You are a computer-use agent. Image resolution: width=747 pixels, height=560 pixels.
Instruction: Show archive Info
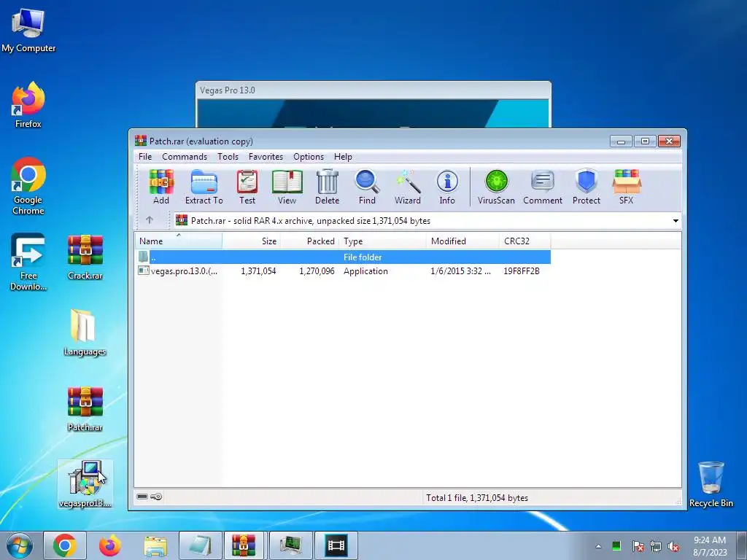(447, 187)
